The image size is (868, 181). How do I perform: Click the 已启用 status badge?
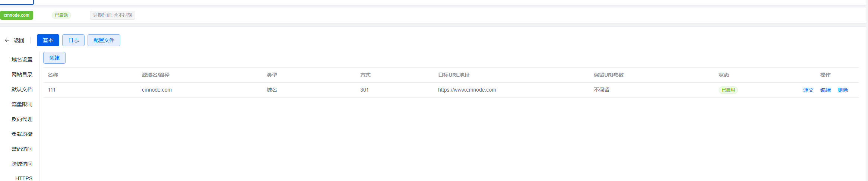[728, 90]
